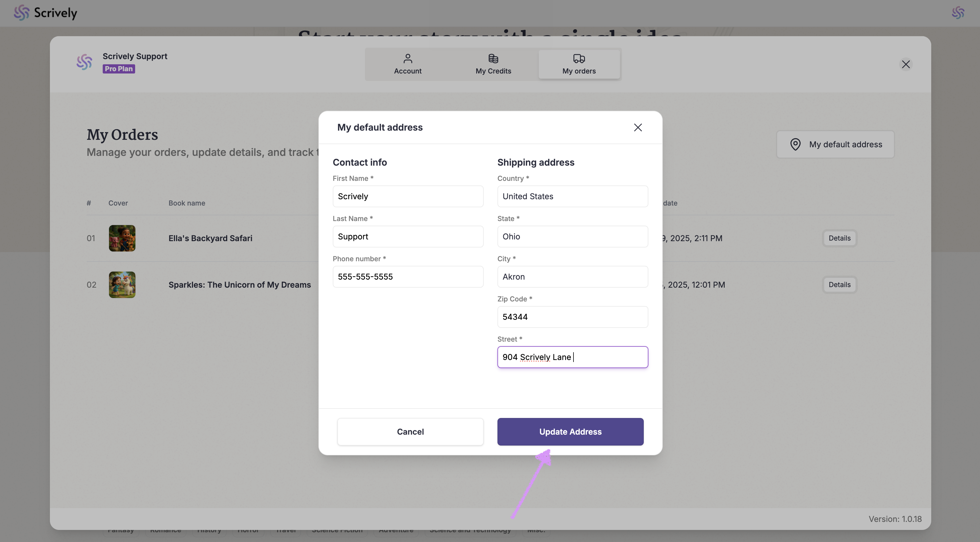Open Details for Ella's Backyard Safari order

(839, 238)
